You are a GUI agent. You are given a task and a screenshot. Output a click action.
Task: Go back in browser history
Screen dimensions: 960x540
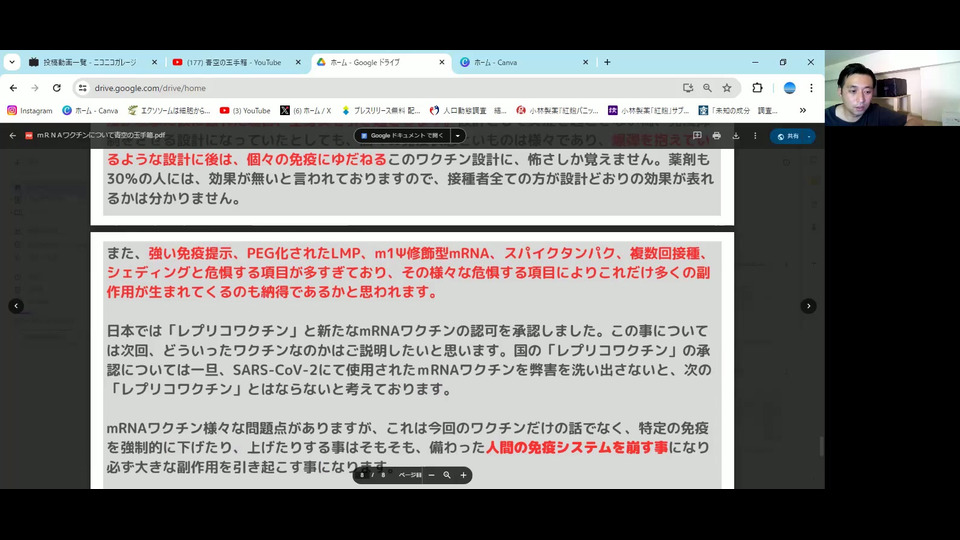(x=13, y=88)
